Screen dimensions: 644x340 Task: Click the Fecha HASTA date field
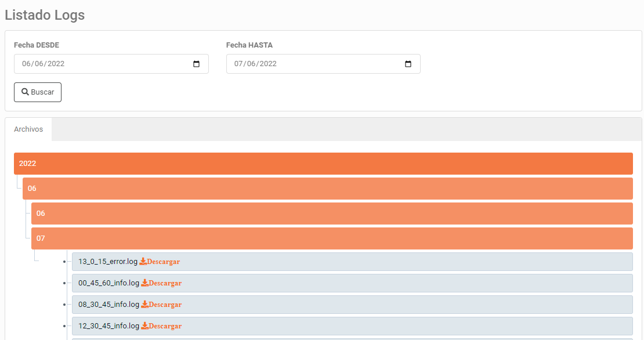click(x=323, y=64)
